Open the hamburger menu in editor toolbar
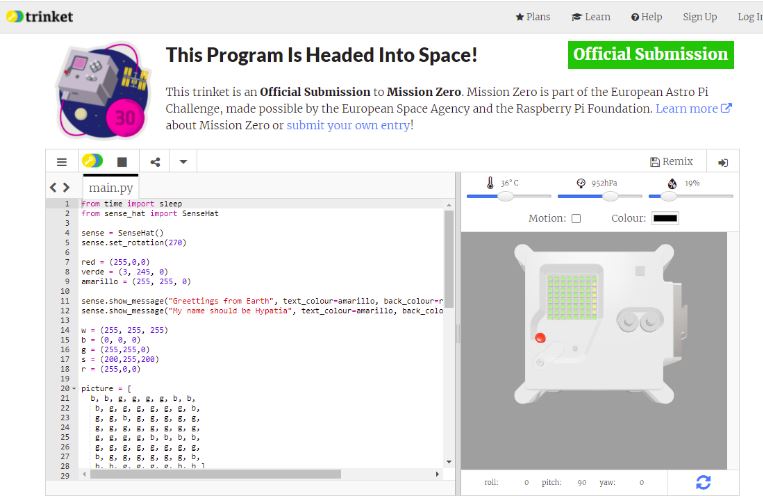This screenshot has height=496, width=763. click(62, 161)
